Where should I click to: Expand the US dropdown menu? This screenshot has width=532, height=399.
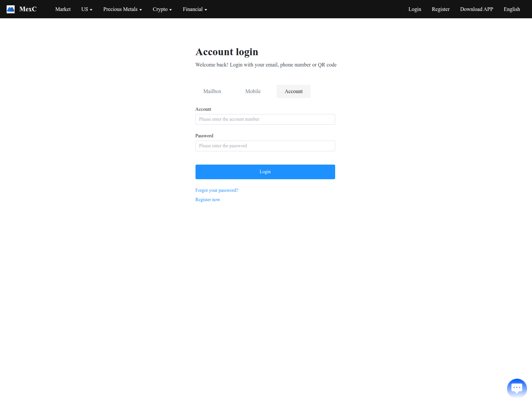click(86, 9)
